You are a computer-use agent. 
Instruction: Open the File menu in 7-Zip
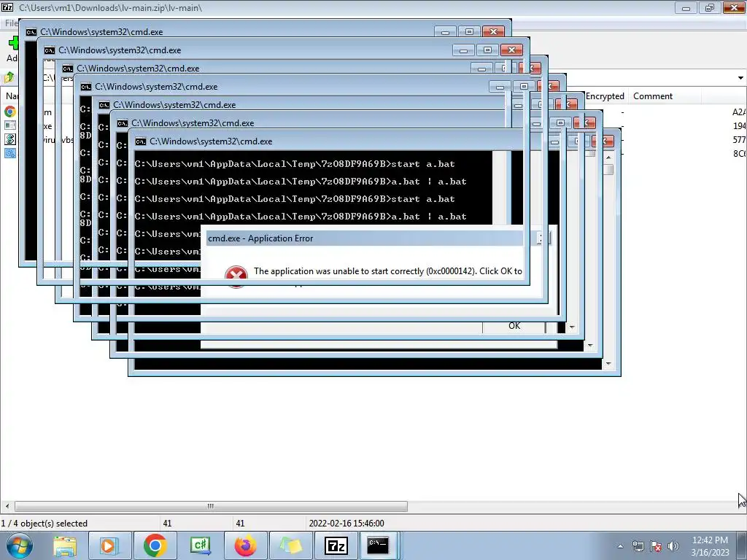tap(10, 23)
